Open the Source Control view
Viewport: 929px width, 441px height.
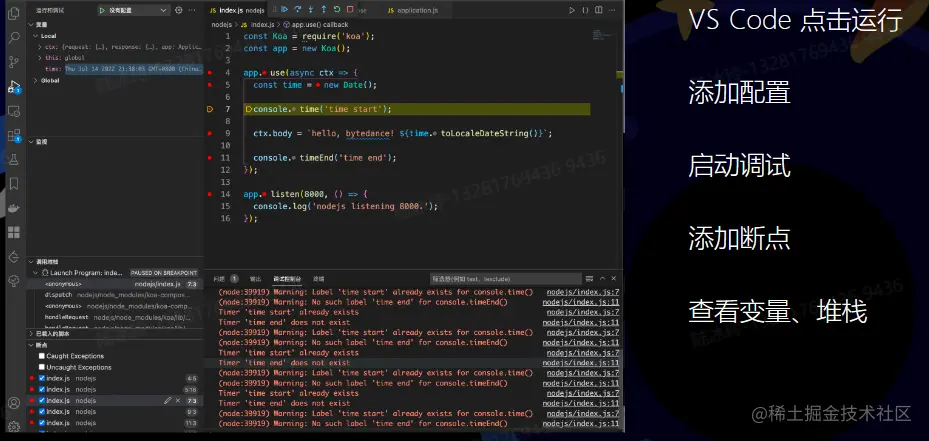14,62
